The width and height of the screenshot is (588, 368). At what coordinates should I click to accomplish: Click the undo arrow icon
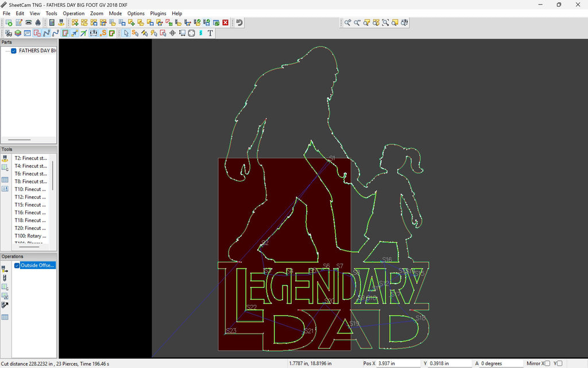tap(239, 22)
